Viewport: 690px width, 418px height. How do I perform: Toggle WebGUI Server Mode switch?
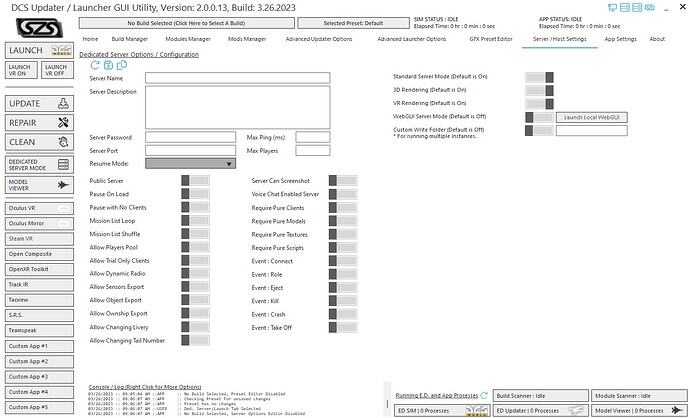click(x=539, y=117)
